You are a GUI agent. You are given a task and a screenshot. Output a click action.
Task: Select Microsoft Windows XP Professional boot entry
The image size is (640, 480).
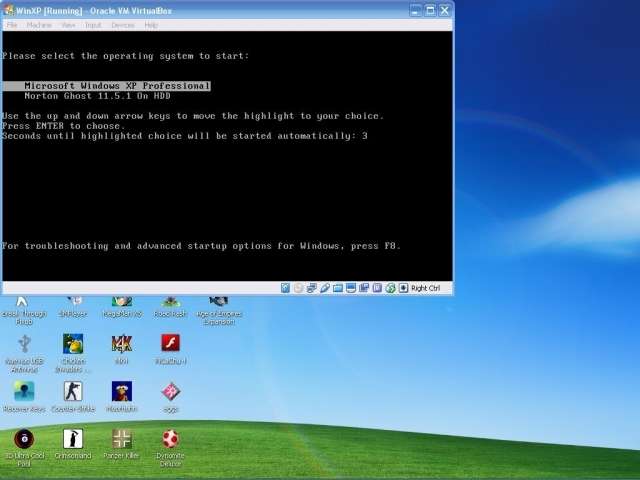tap(117, 86)
